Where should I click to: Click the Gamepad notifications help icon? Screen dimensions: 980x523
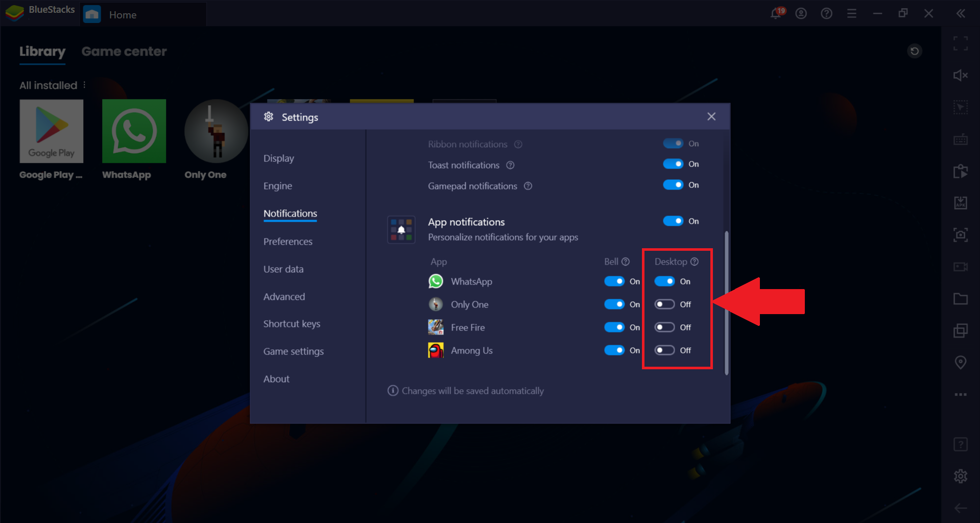point(528,186)
